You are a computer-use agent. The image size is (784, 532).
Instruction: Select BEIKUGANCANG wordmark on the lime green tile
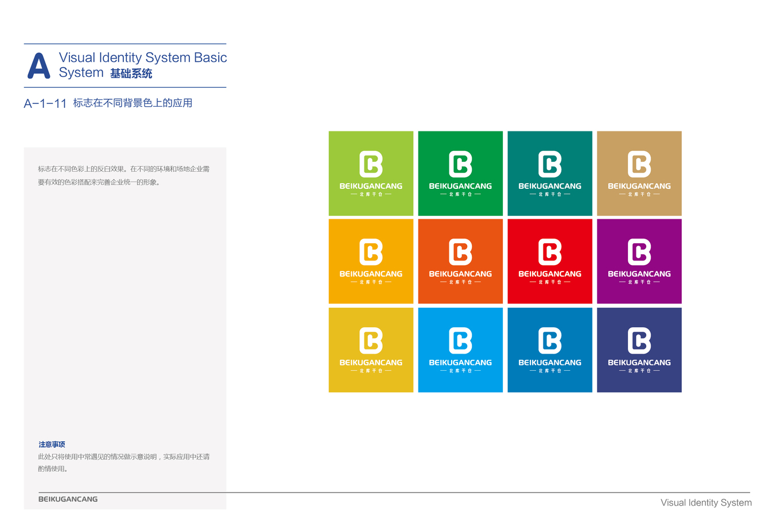tap(371, 186)
